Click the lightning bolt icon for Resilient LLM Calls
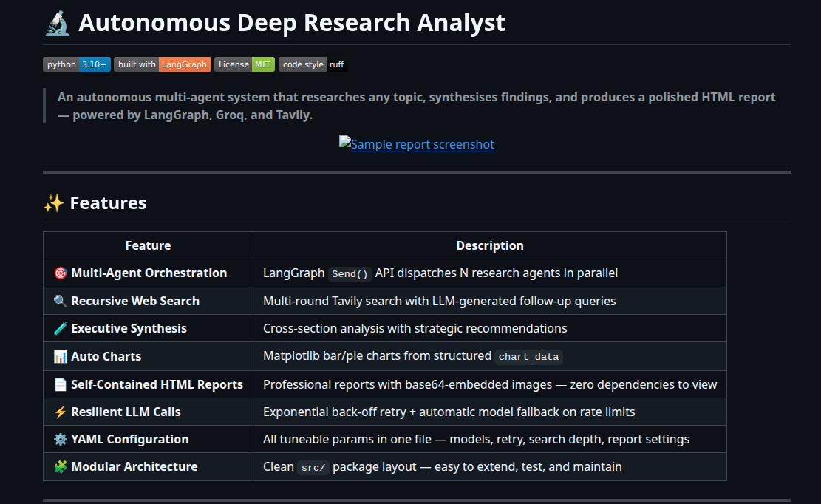Screen dimensions: 821x504 [x=61, y=412]
